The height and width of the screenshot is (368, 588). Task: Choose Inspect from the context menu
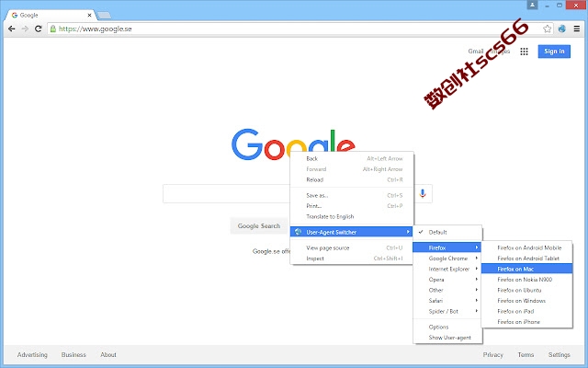click(x=352, y=259)
